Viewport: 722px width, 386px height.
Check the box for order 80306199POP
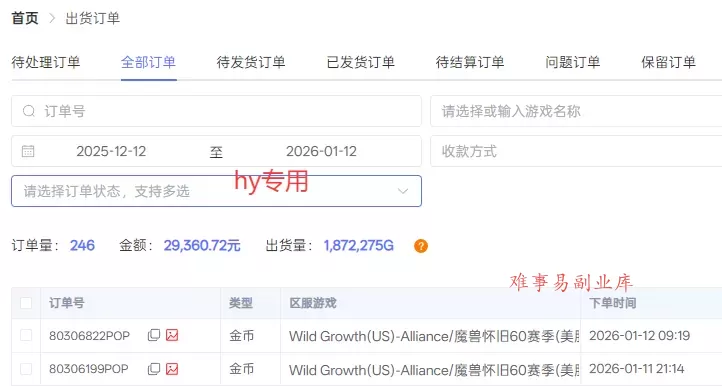(26, 368)
